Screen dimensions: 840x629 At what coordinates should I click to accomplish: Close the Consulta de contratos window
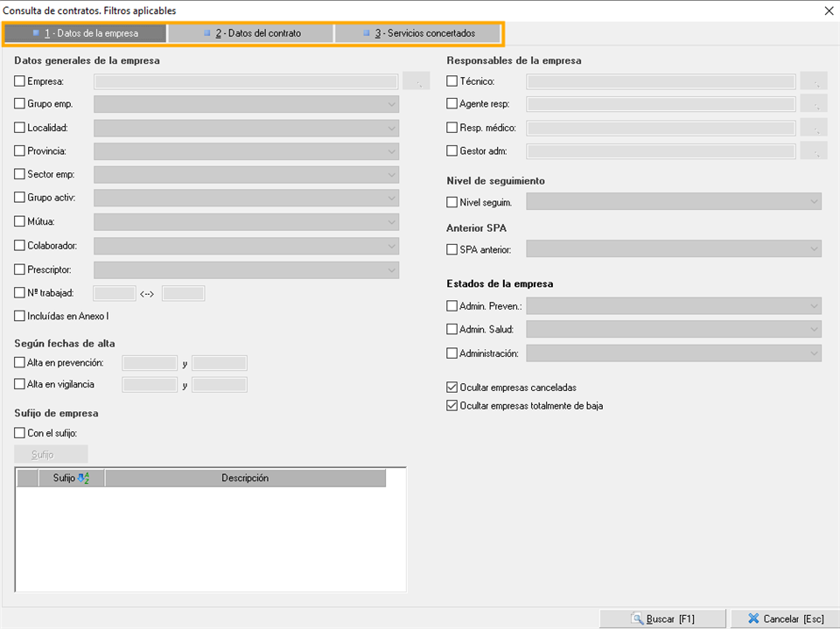click(828, 10)
